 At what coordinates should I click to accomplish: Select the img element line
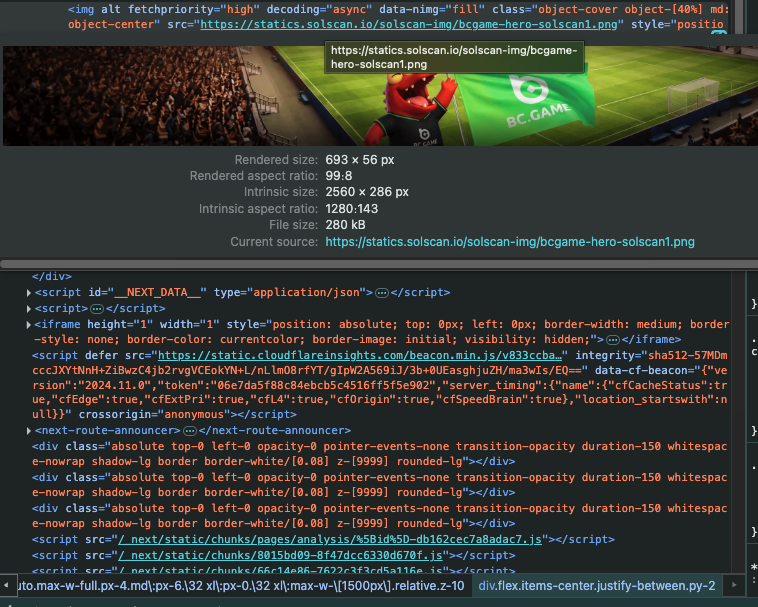pyautogui.click(x=398, y=17)
